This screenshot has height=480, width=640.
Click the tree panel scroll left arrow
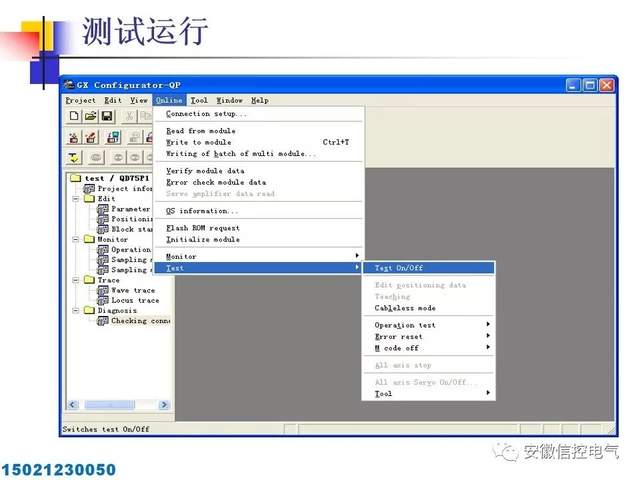pyautogui.click(x=73, y=404)
